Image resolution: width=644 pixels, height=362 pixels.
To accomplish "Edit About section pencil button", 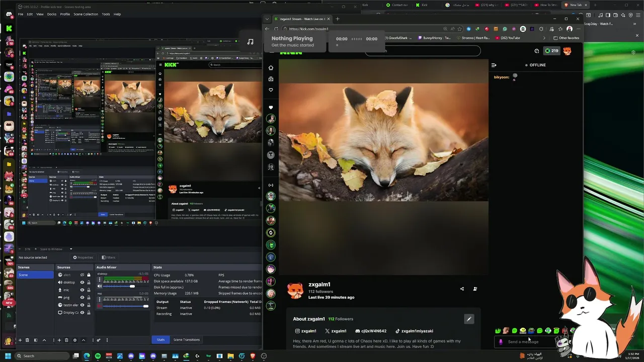I will [469, 319].
